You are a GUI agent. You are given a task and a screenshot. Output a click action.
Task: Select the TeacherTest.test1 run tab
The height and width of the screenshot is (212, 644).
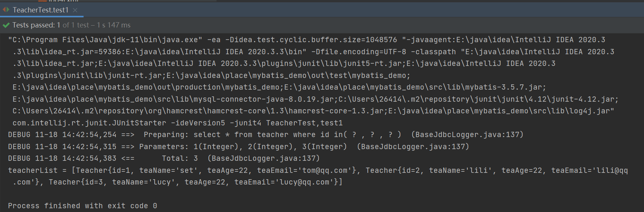pos(40,10)
